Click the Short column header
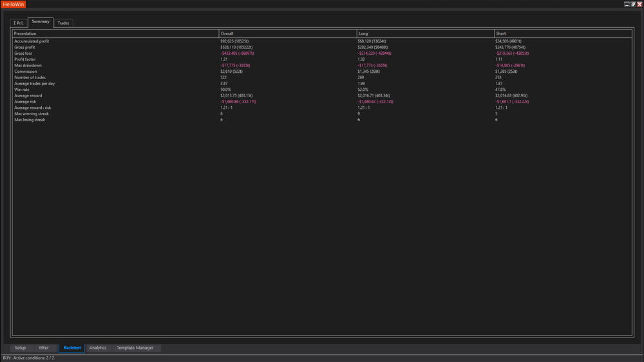644x362 pixels. point(501,33)
